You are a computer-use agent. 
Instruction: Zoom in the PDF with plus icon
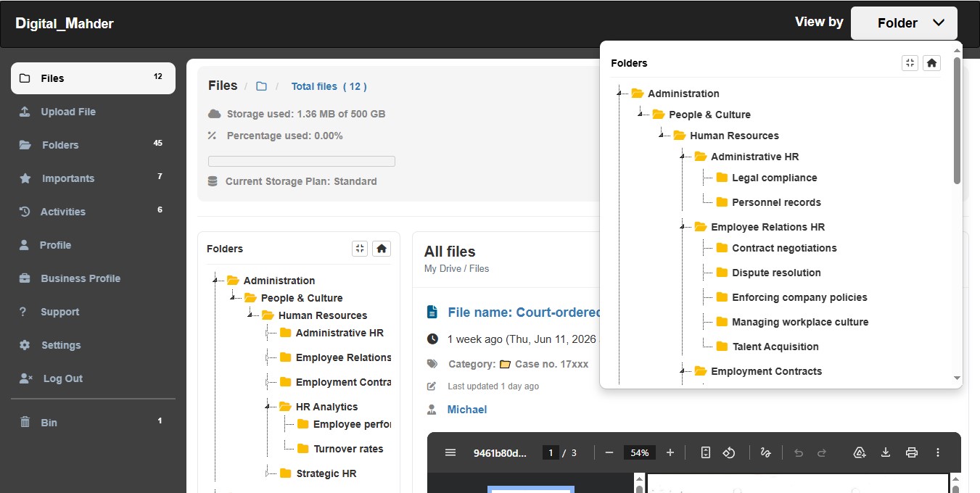click(670, 452)
